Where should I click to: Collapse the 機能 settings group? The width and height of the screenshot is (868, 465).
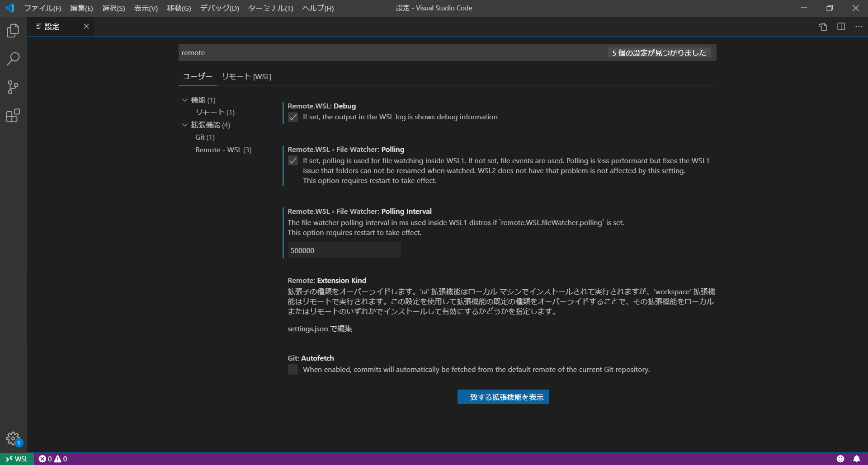(x=185, y=100)
